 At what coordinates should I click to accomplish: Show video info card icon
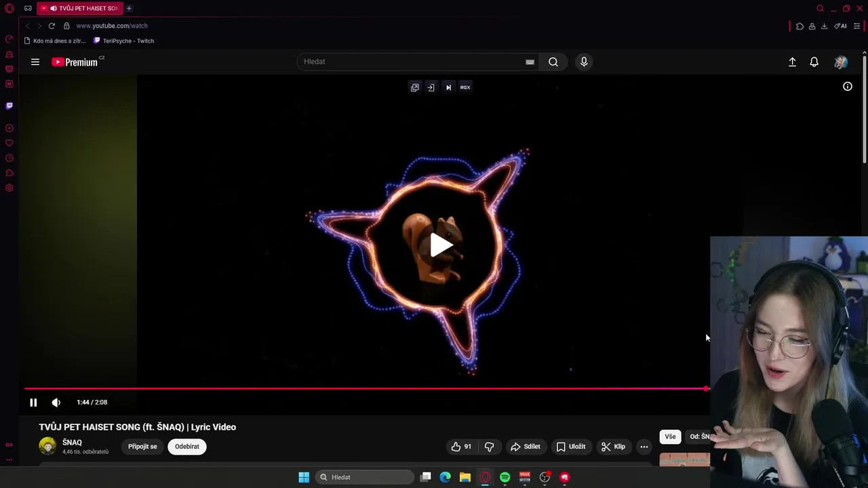848,86
